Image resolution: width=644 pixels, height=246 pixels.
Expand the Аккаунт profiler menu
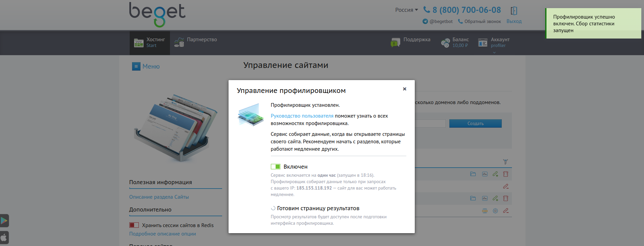click(x=494, y=42)
